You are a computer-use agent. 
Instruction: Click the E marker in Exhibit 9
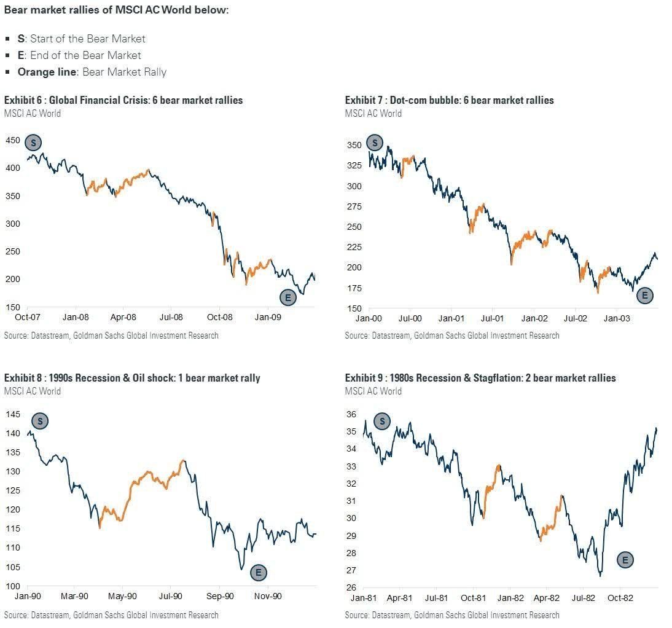[625, 560]
